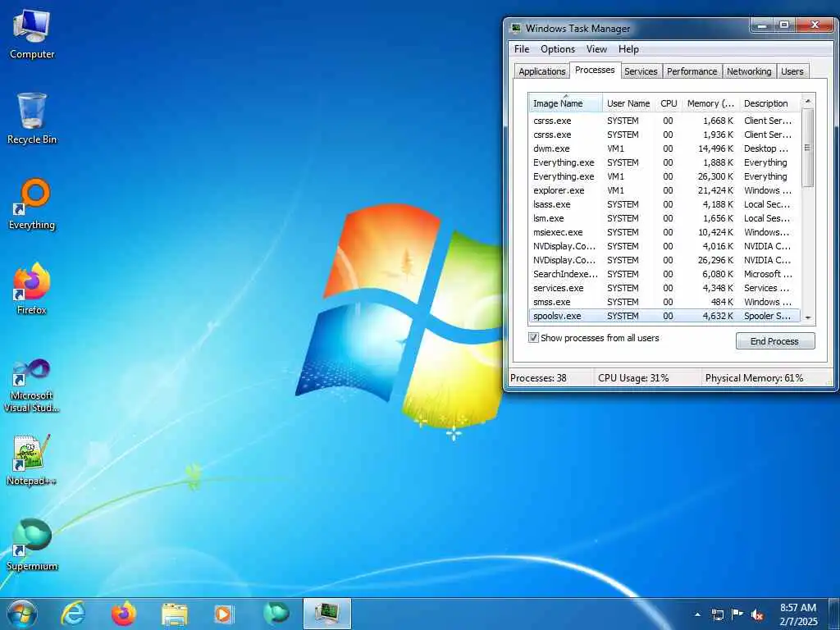Select the spoolsv.exe process row
Image resolution: width=840 pixels, height=630 pixels.
(664, 316)
